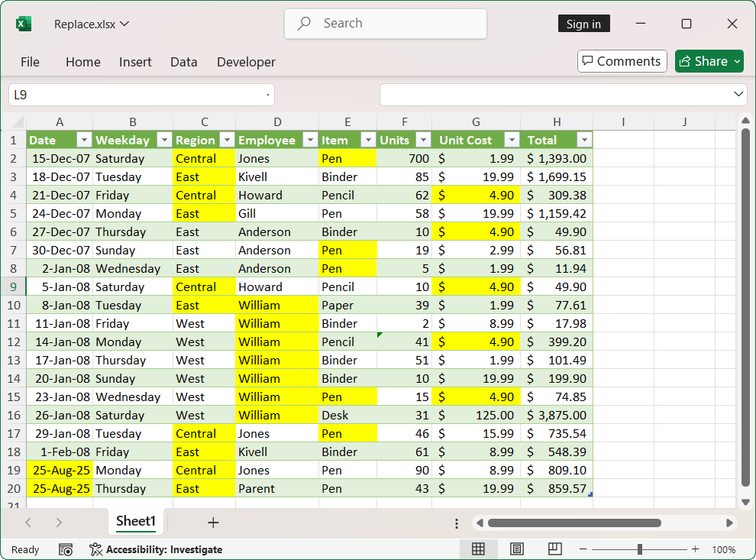Image resolution: width=756 pixels, height=560 pixels.
Task: Add a new sheet with plus icon
Action: [213, 523]
